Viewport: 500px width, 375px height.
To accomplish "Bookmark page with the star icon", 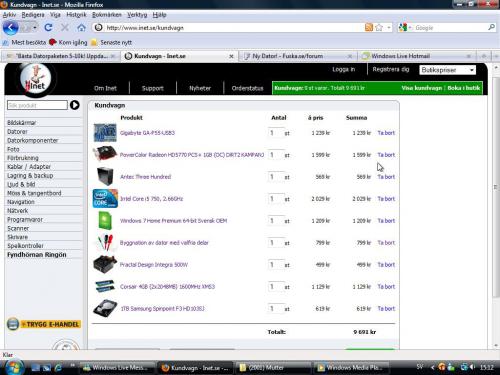I will (379, 28).
